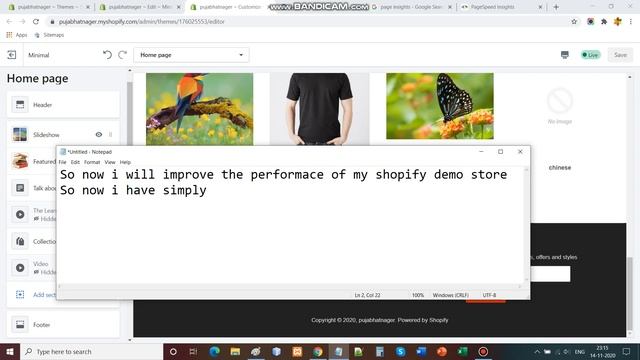Open the Header section
The width and height of the screenshot is (640, 360).
[63, 105]
